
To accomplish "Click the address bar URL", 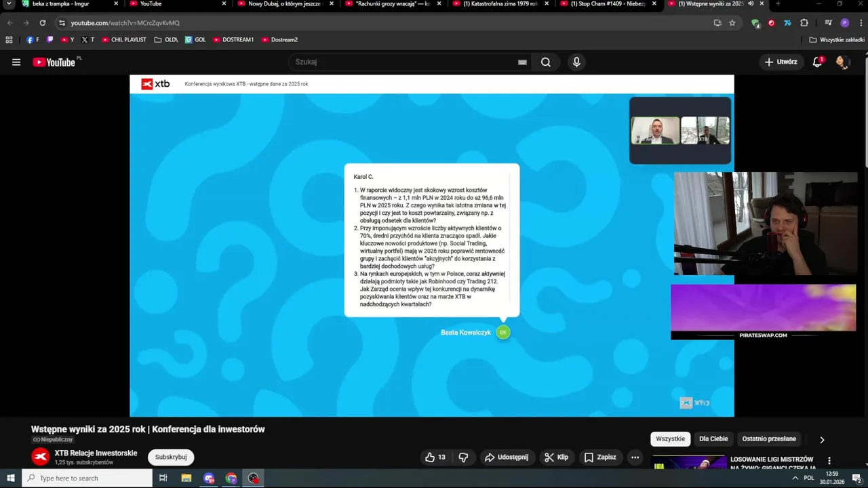I will tap(125, 23).
